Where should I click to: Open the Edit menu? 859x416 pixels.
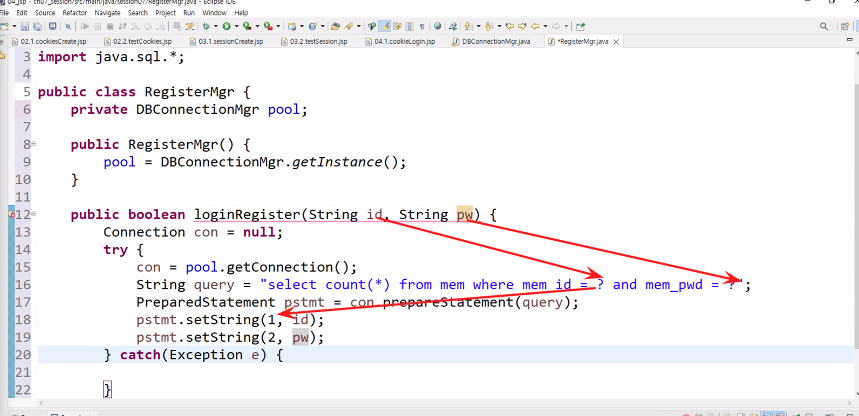click(x=22, y=12)
